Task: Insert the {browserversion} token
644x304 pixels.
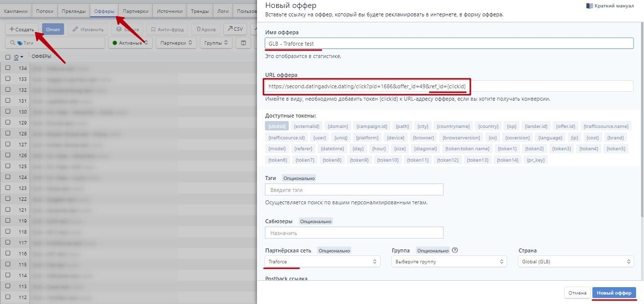Action: coord(461,138)
